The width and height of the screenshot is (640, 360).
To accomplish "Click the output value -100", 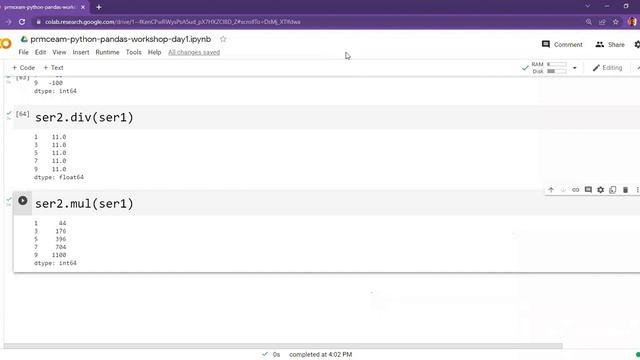I will coord(56,83).
